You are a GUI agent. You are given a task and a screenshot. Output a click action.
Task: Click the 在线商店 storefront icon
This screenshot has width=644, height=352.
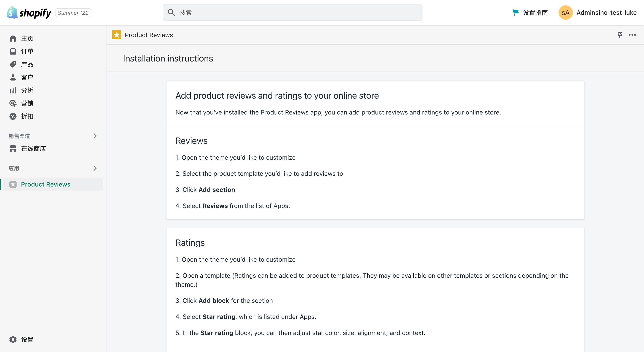[x=13, y=149]
